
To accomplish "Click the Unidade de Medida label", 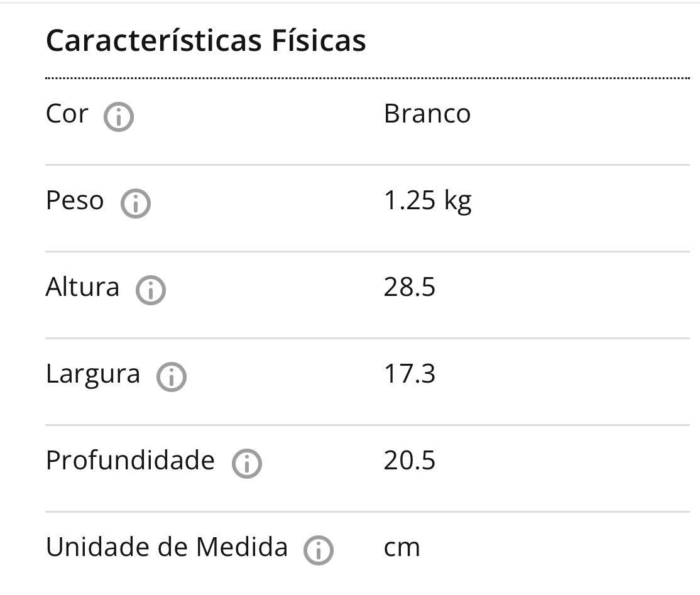I will [167, 547].
